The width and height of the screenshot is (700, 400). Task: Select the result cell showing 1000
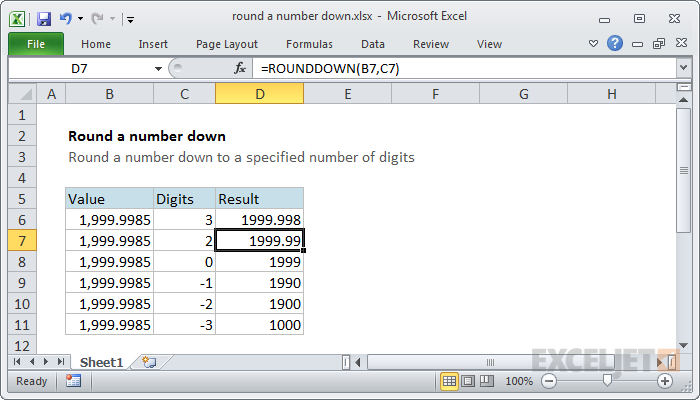click(x=259, y=325)
